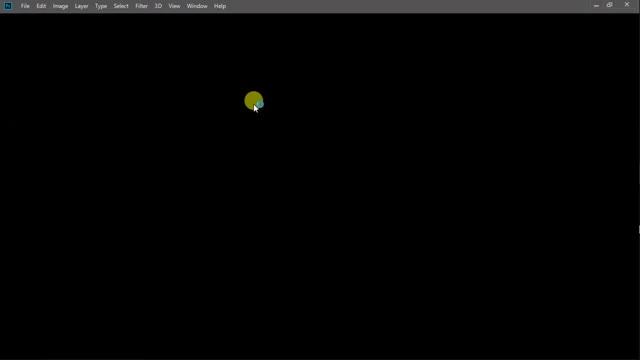Restore down the Photoshop window

click(x=610, y=5)
